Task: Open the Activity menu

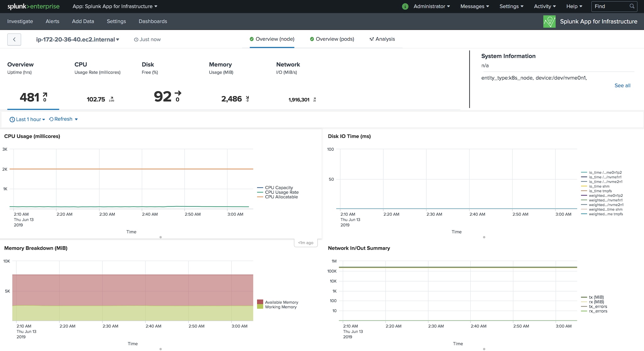Action: pyautogui.click(x=545, y=6)
